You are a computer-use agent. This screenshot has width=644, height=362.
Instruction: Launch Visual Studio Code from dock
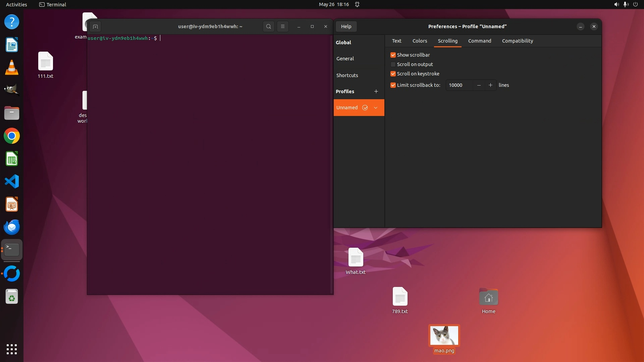(12, 182)
